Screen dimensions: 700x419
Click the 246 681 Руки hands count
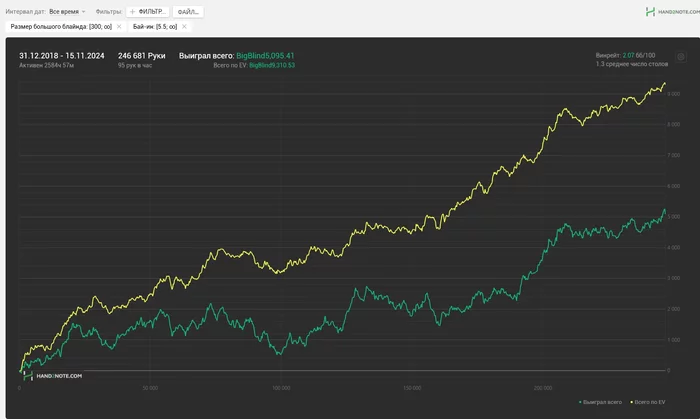tap(142, 56)
